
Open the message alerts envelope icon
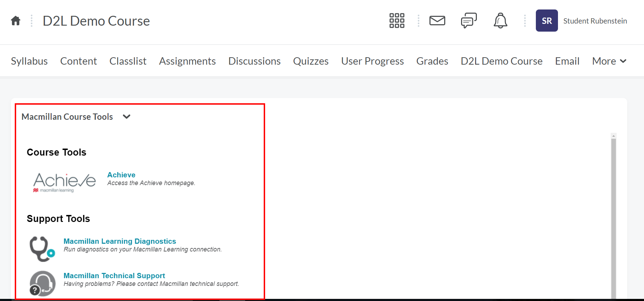pos(437,21)
